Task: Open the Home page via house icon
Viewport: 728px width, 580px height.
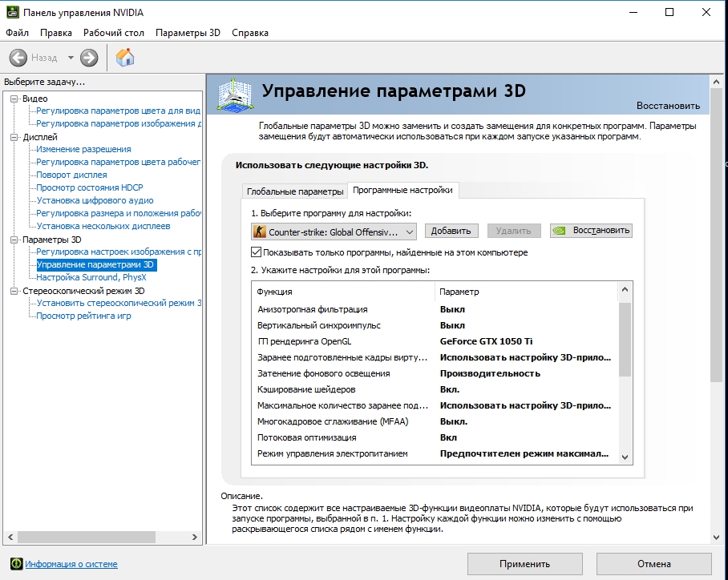Action: pyautogui.click(x=124, y=58)
